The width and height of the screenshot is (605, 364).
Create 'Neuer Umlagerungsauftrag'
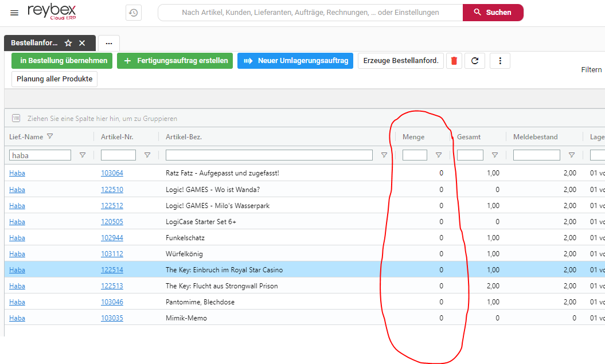click(x=295, y=61)
